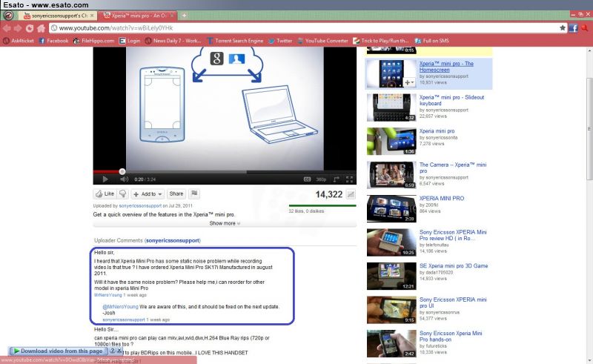Open the FileHippo.com bookmark
This screenshot has height=364, width=593.
[94, 41]
